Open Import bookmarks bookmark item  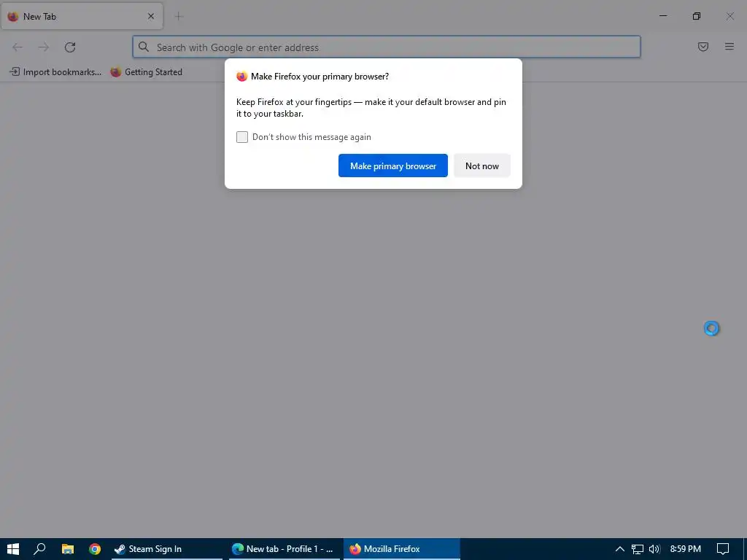tap(55, 72)
